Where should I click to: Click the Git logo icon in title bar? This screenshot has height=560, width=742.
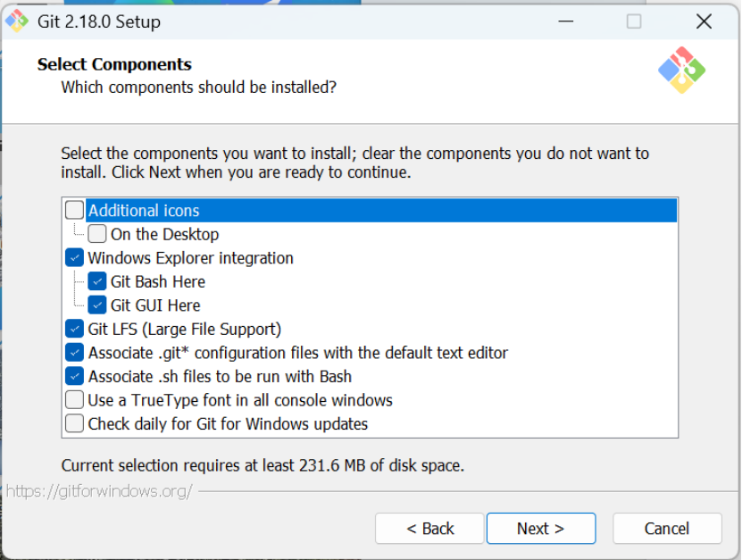point(17,21)
